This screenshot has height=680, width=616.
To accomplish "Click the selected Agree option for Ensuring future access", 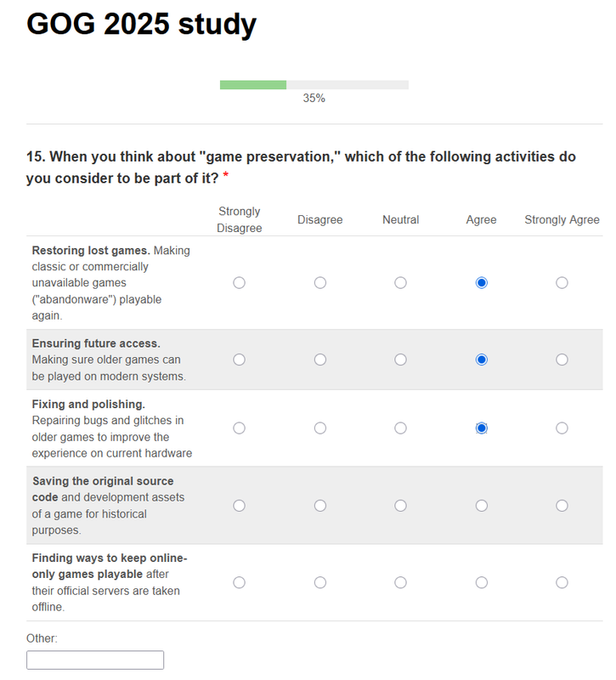I will 481,360.
